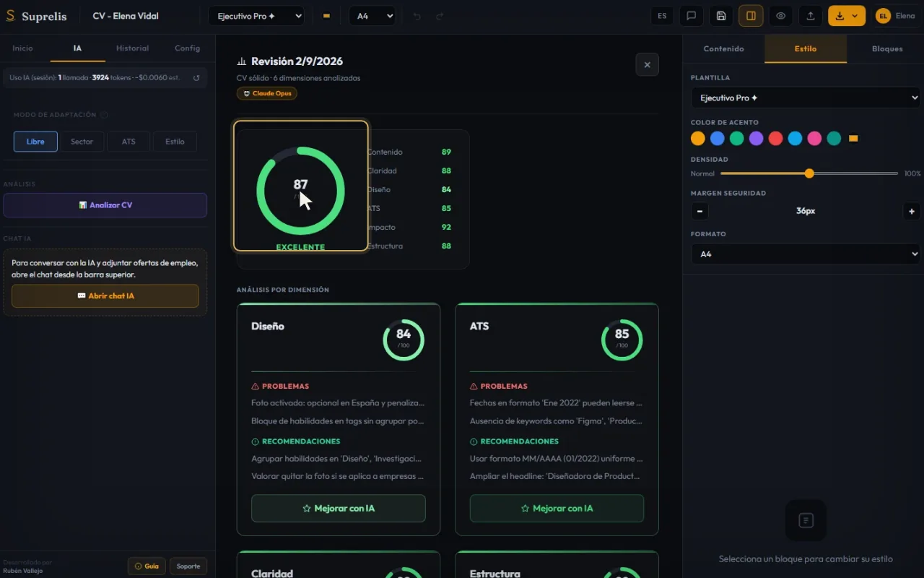The height and width of the screenshot is (578, 924).
Task: Select the ATS adaptation mode
Action: point(128,142)
